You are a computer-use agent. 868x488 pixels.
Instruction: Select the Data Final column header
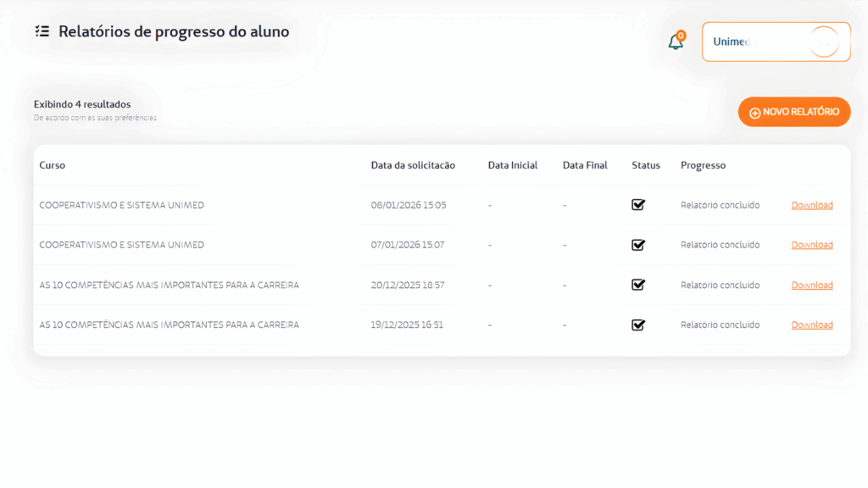tap(585, 165)
